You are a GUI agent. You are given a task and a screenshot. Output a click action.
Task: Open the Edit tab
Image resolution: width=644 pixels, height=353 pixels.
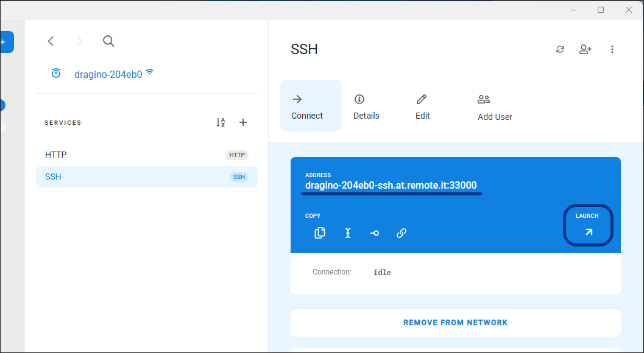tap(423, 107)
